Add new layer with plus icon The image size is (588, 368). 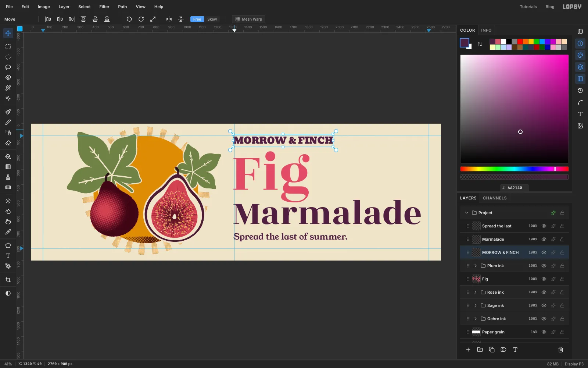[x=468, y=350]
